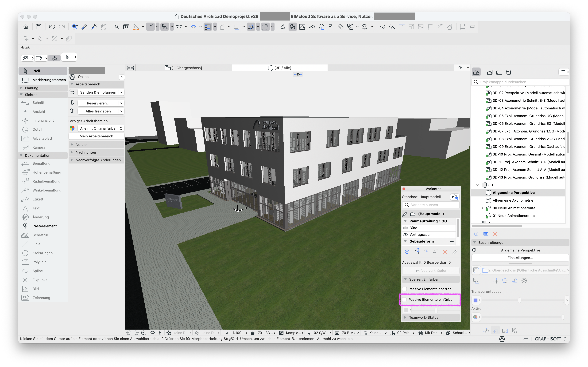Select (Hauptmodell) in Varianten list

pos(431,214)
